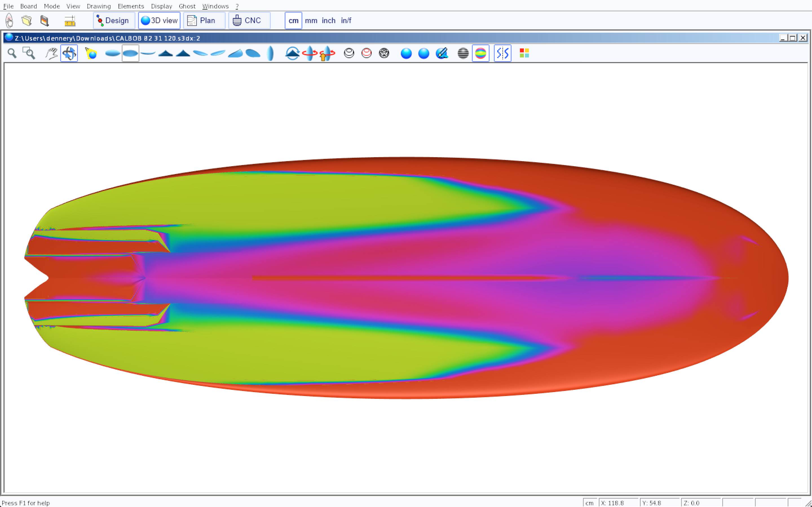Open the Elements menu
Screen dimensions: 812x507
tap(131, 6)
